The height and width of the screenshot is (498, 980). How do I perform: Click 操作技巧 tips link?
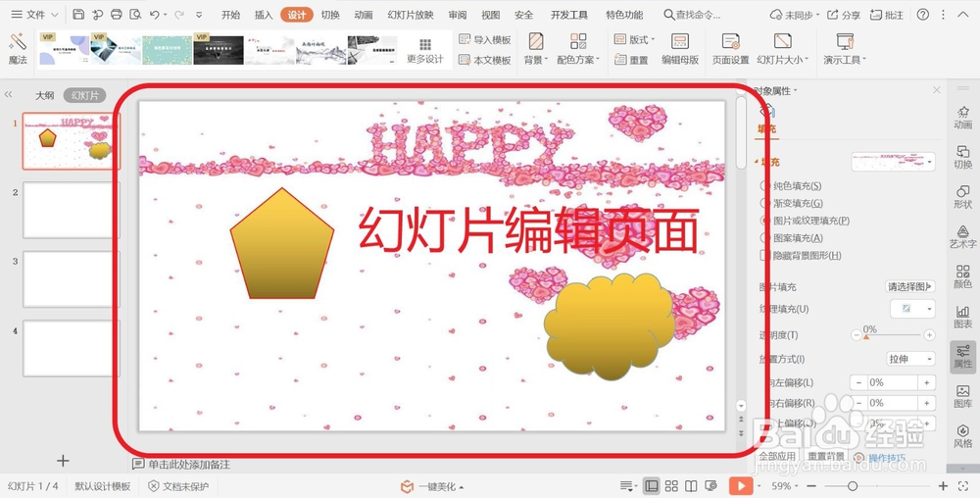[x=887, y=458]
